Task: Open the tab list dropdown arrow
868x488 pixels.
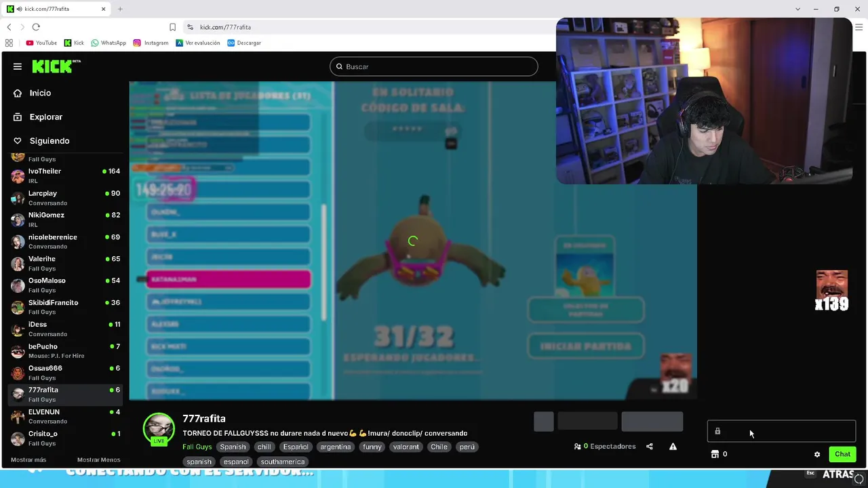Action: pyautogui.click(x=797, y=9)
